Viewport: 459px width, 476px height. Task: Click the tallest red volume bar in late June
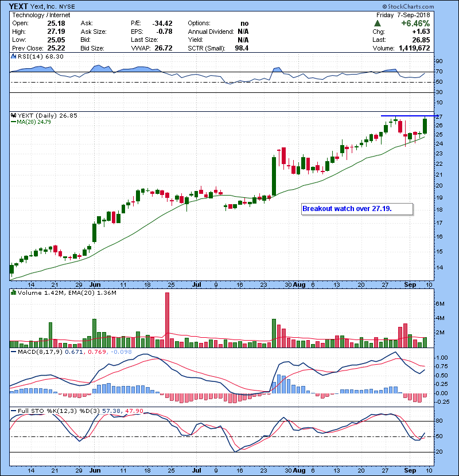(x=167, y=320)
